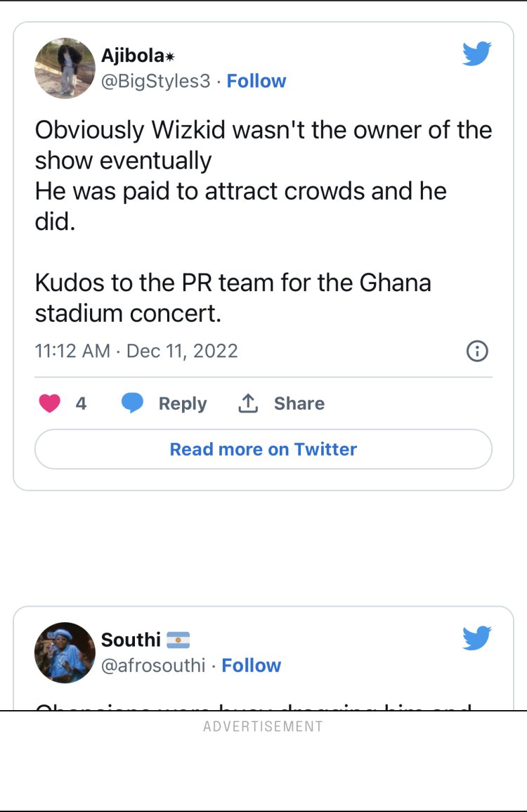This screenshot has height=812, width=527.
Task: Click the 11:12 AM Dec 11, 2022 timestamp
Action: pyautogui.click(x=136, y=351)
